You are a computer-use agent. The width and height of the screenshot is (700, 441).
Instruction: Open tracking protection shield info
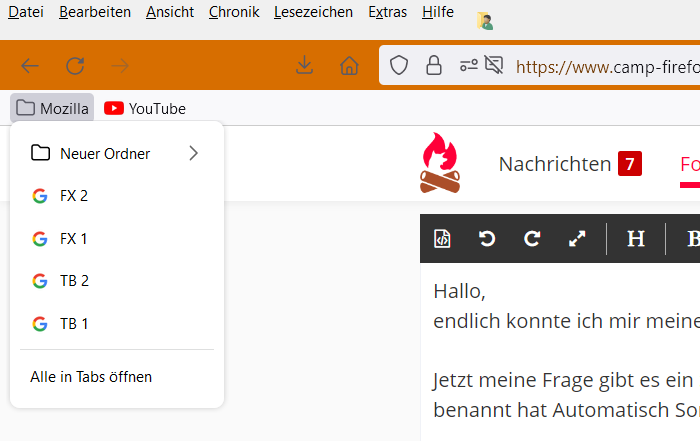click(x=399, y=66)
